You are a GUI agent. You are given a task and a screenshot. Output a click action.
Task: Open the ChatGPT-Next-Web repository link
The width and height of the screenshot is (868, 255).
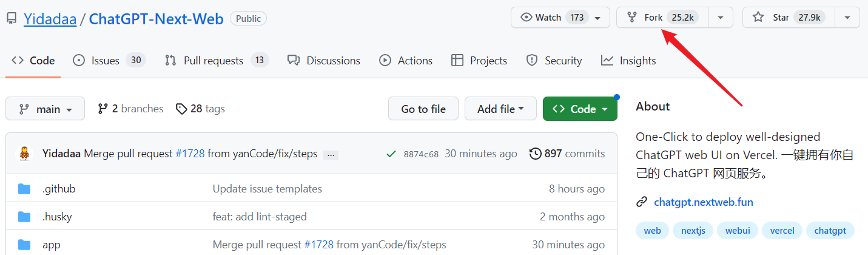coord(156,19)
